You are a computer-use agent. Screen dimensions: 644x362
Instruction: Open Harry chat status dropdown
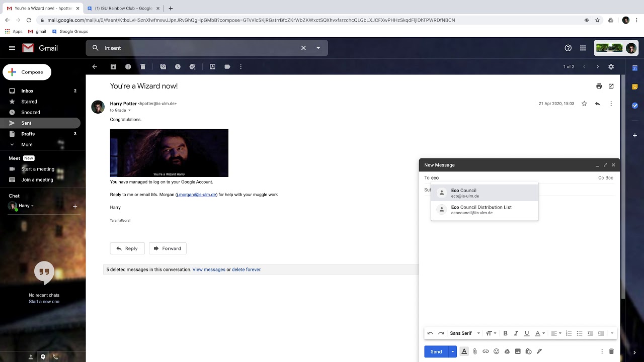tap(32, 206)
